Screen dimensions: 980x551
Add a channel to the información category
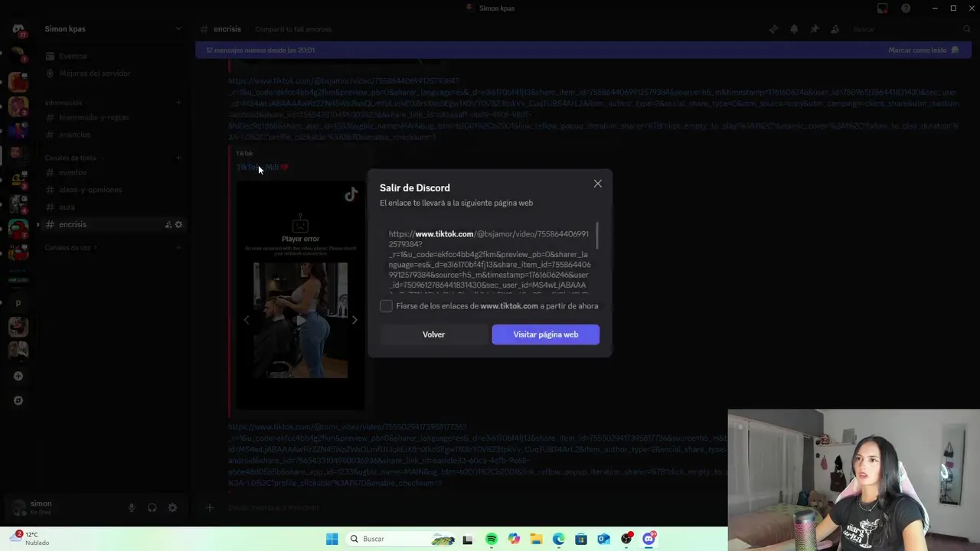(x=178, y=103)
